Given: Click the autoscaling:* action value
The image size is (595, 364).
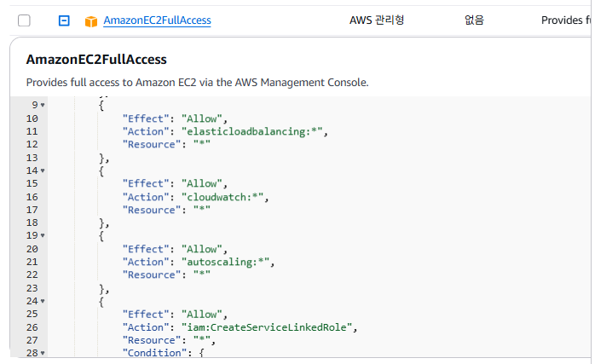Looking at the screenshot, I should 225,262.
